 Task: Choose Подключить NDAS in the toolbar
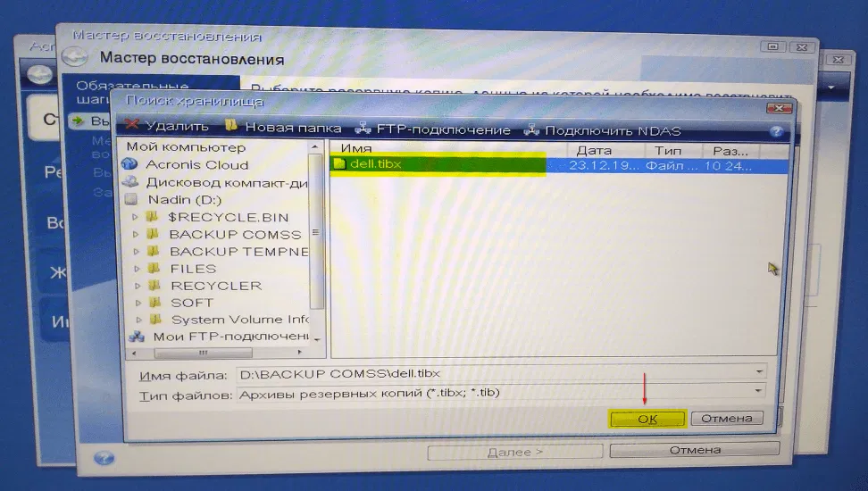(602, 130)
